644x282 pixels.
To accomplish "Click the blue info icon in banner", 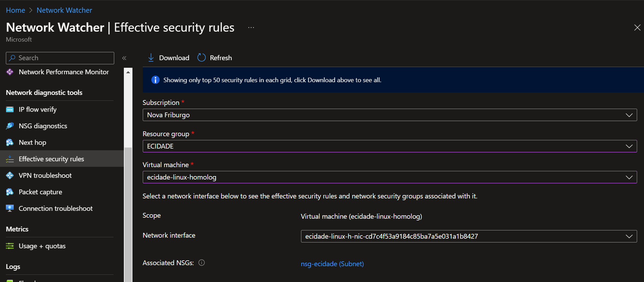I will click(155, 80).
